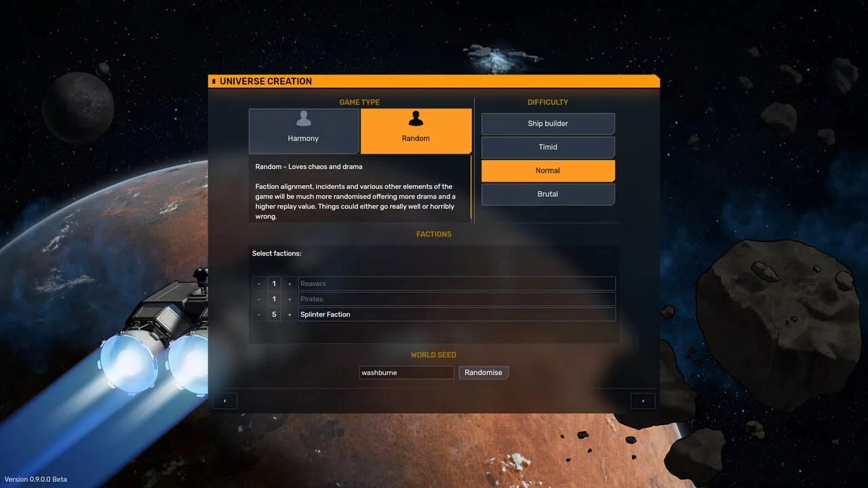Image resolution: width=868 pixels, height=488 pixels.
Task: Choose Normal difficulty
Action: [548, 171]
